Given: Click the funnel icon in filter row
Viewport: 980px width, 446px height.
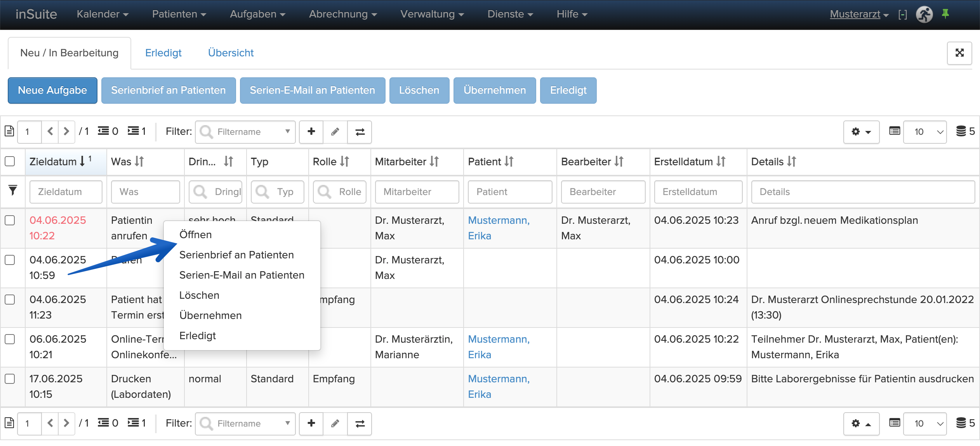Looking at the screenshot, I should coord(13,190).
